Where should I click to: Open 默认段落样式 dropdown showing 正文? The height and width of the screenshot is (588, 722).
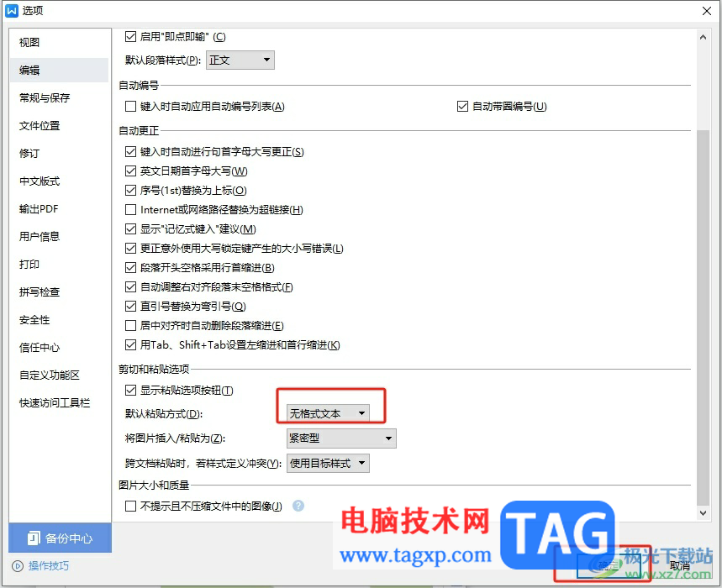(x=240, y=60)
